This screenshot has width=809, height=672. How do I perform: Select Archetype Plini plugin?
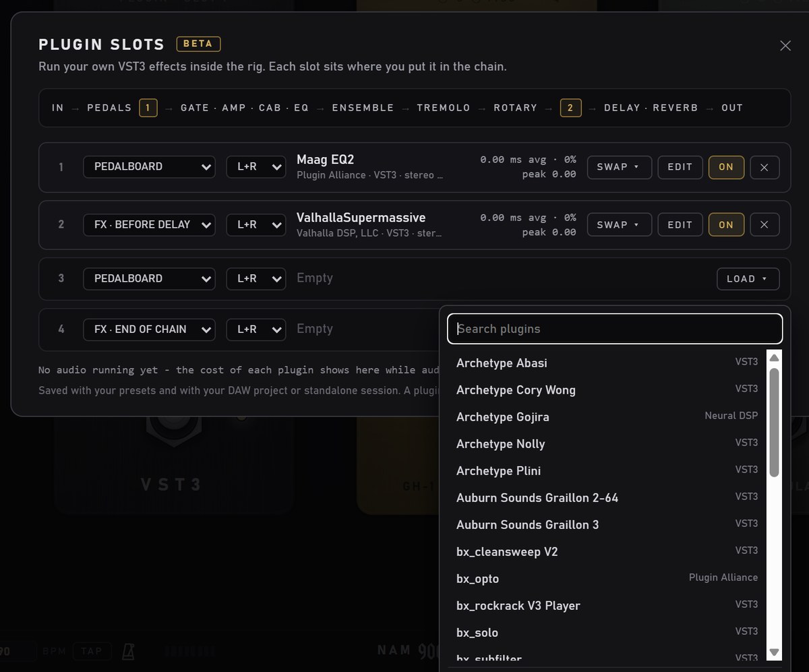607,471
